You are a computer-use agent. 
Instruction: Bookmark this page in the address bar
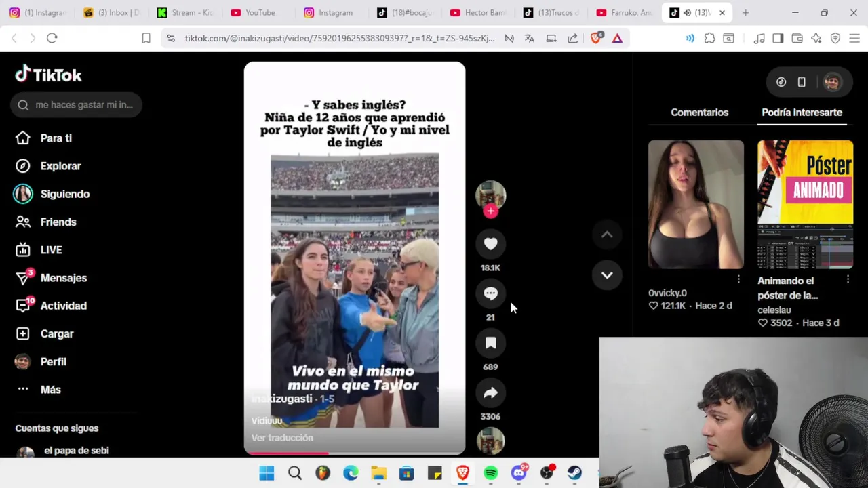(146, 39)
